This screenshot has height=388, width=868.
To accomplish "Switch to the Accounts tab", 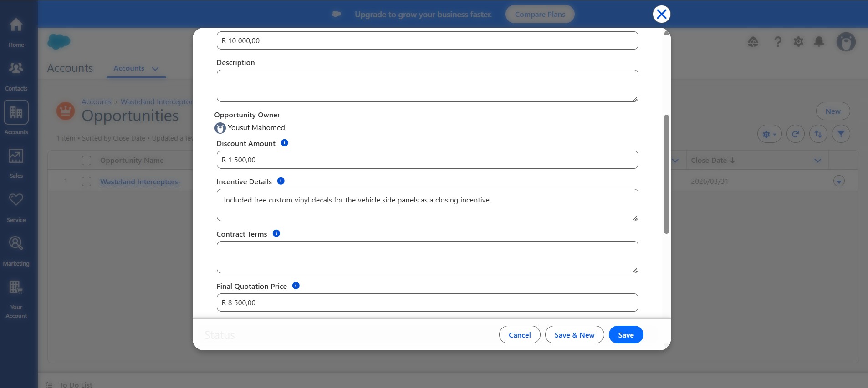I will [x=129, y=68].
